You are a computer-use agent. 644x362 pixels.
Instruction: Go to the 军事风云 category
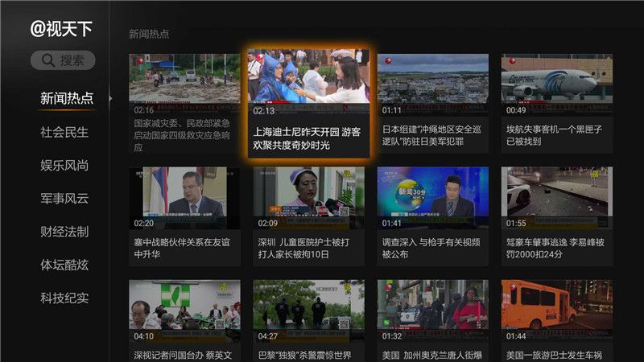click(64, 199)
